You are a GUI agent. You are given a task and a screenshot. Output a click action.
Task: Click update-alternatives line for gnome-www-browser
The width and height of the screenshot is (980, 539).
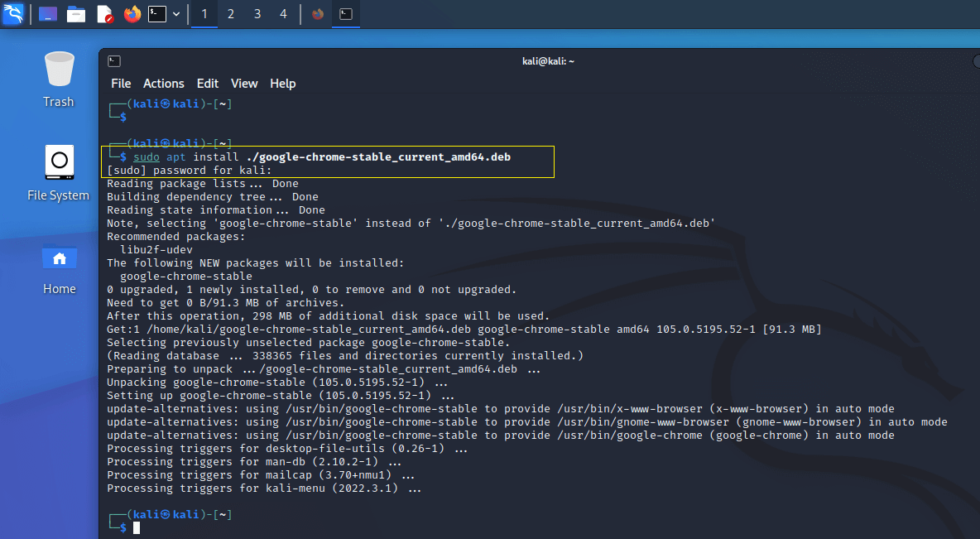click(527, 422)
